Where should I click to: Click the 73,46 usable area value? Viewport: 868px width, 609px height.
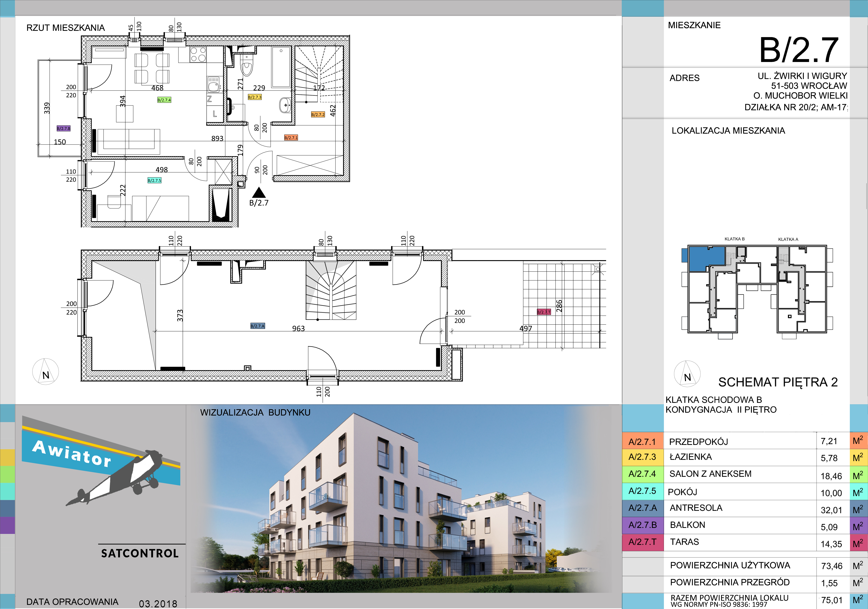point(832,566)
